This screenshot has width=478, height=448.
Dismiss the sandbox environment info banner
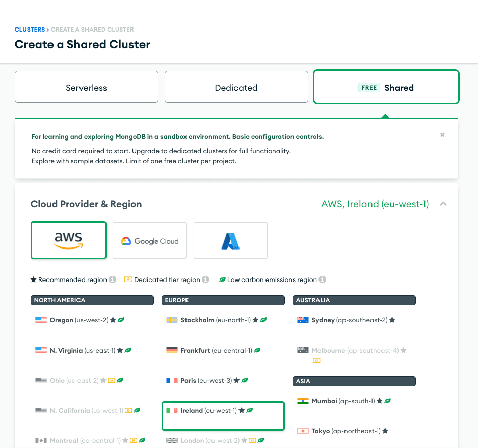[442, 135]
